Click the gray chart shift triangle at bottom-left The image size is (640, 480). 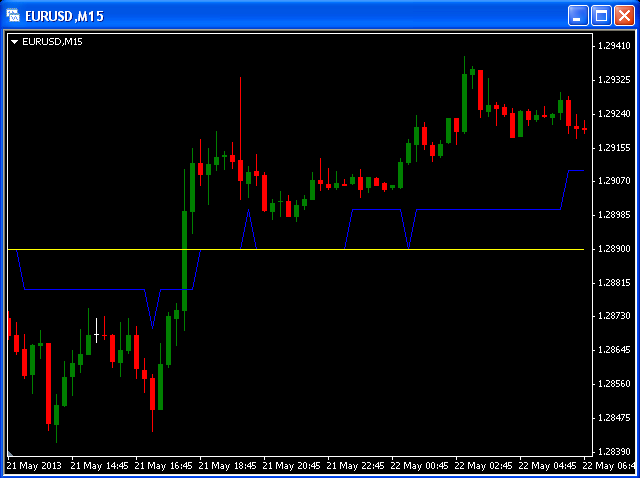(10, 453)
